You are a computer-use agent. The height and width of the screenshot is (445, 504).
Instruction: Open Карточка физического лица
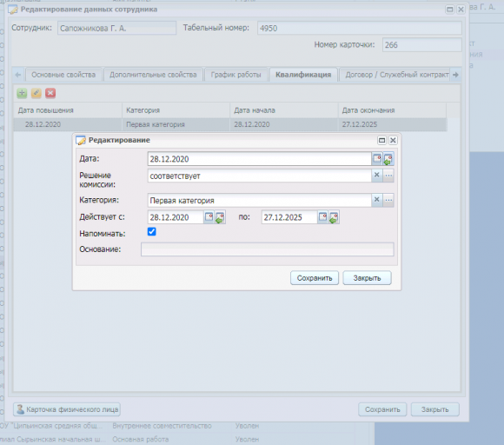point(67,409)
